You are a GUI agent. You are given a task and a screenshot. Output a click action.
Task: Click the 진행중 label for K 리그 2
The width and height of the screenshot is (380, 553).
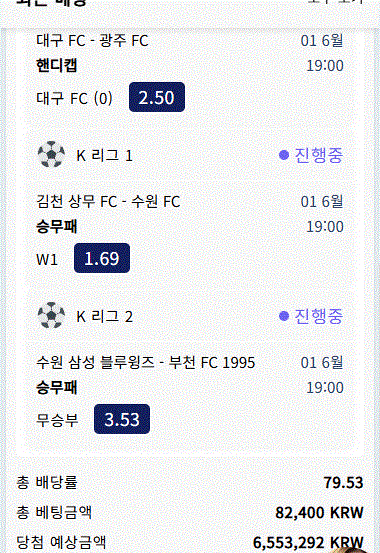click(x=318, y=316)
